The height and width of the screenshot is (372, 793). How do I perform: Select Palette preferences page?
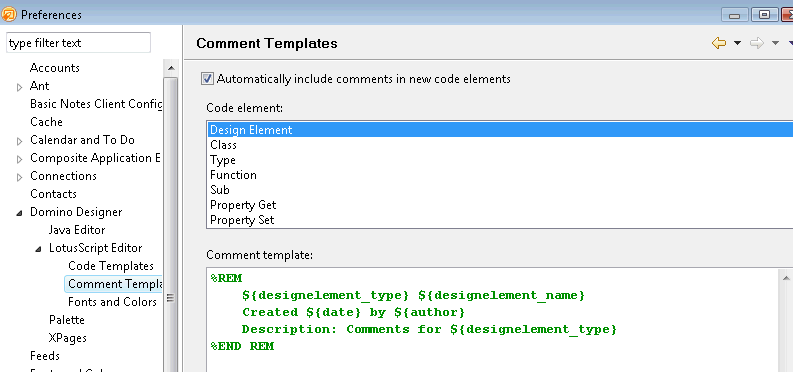click(x=67, y=320)
